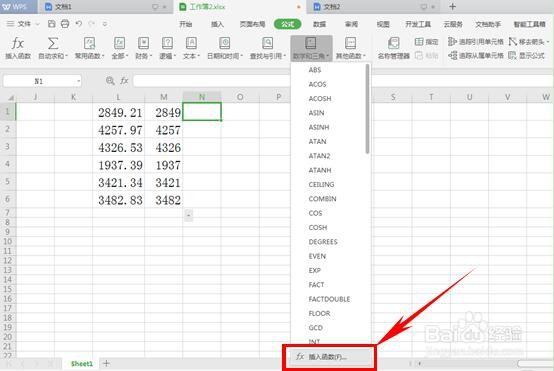Open the 财务 financial functions category
The image size is (554, 371).
[x=143, y=48]
